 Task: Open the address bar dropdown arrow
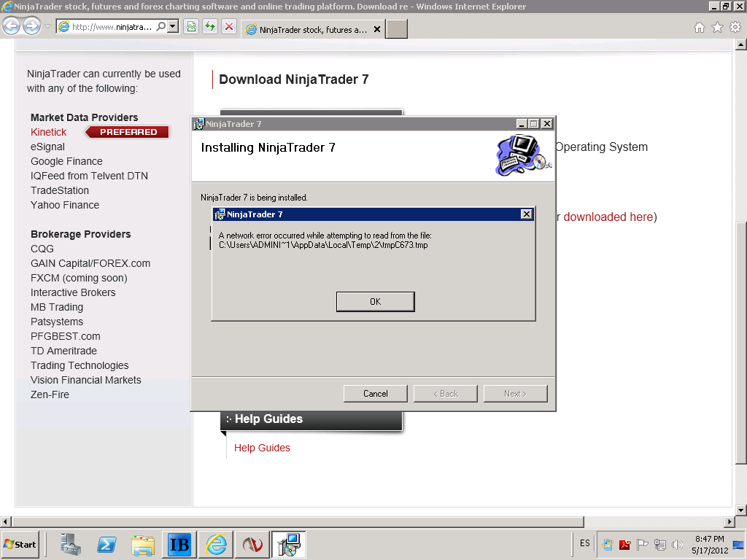(173, 27)
